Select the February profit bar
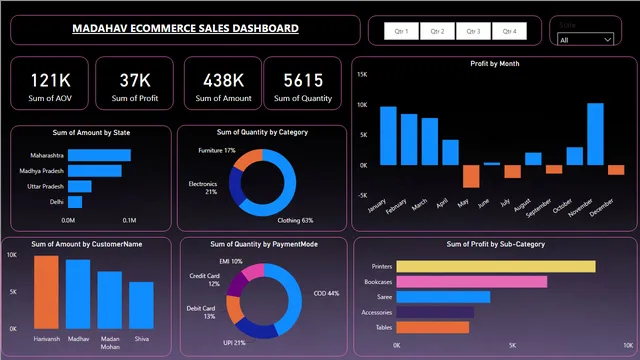This screenshot has height=360, width=640. [409, 140]
